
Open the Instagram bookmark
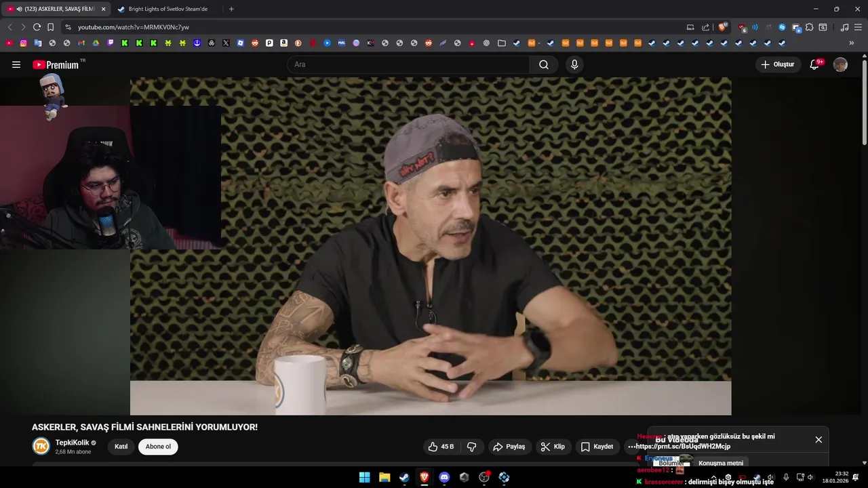pyautogui.click(x=24, y=43)
